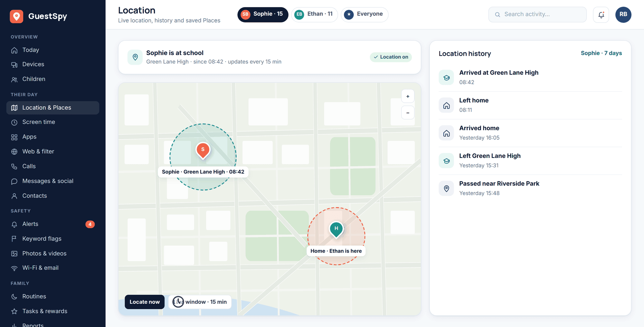Open the Today overview page
Image resolution: width=644 pixels, height=327 pixels.
tap(53, 50)
